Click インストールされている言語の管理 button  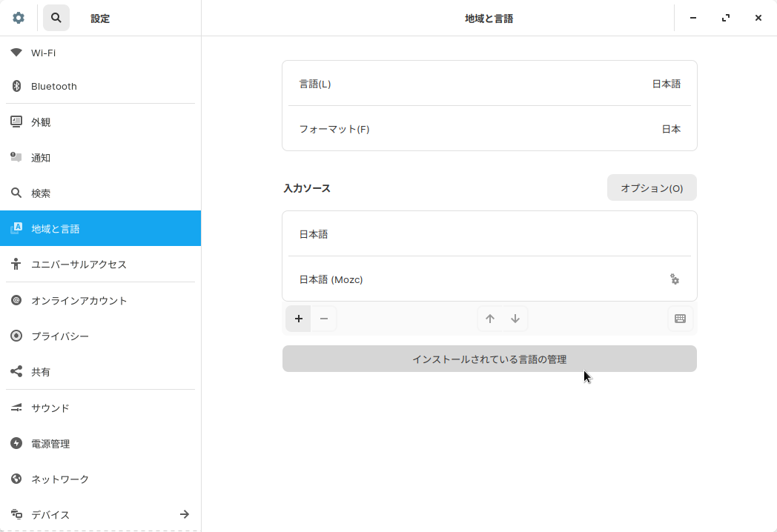click(x=489, y=359)
